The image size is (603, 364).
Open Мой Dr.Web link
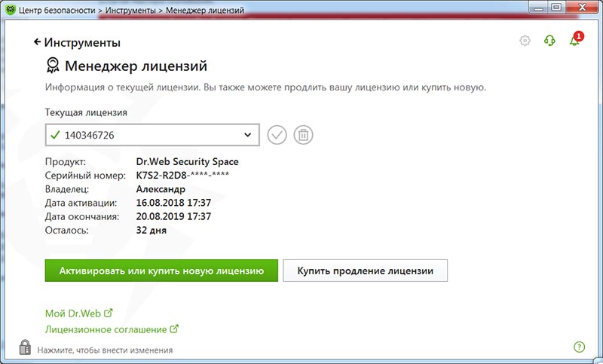(79, 314)
